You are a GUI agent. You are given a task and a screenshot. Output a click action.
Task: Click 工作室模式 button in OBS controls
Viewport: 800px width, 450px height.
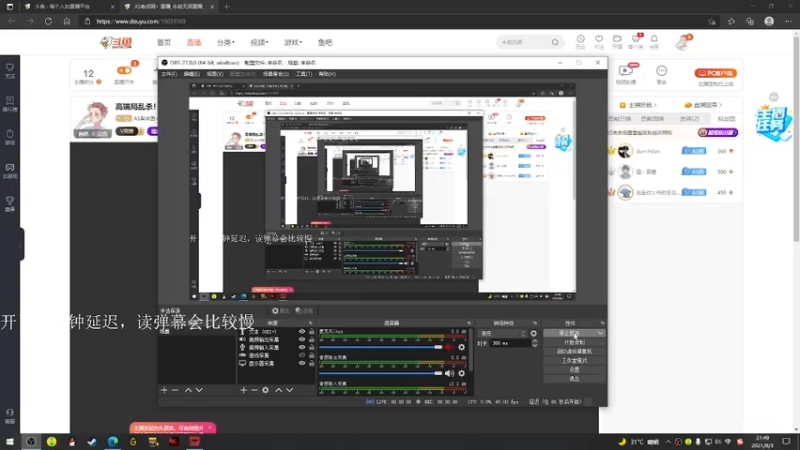click(574, 361)
